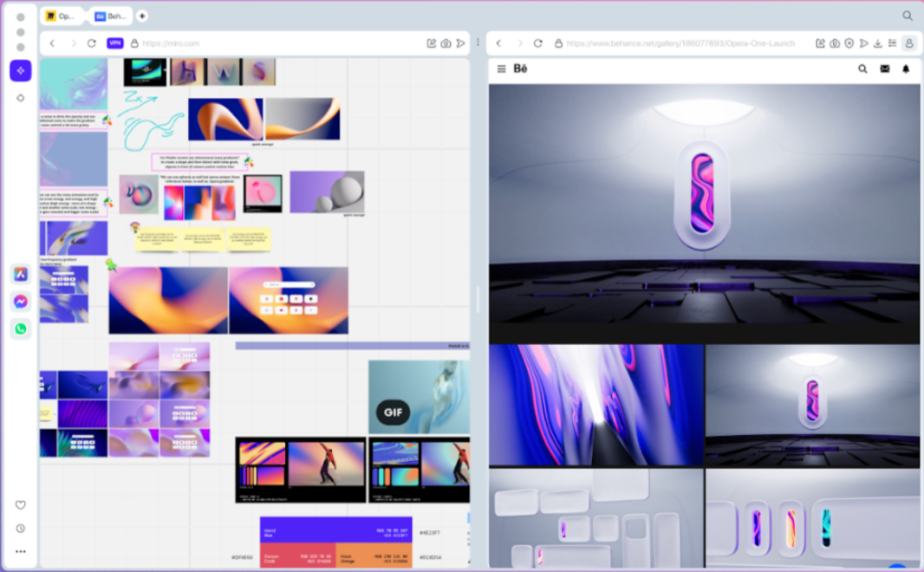Open downloads from the Behance address bar

pos(878,42)
